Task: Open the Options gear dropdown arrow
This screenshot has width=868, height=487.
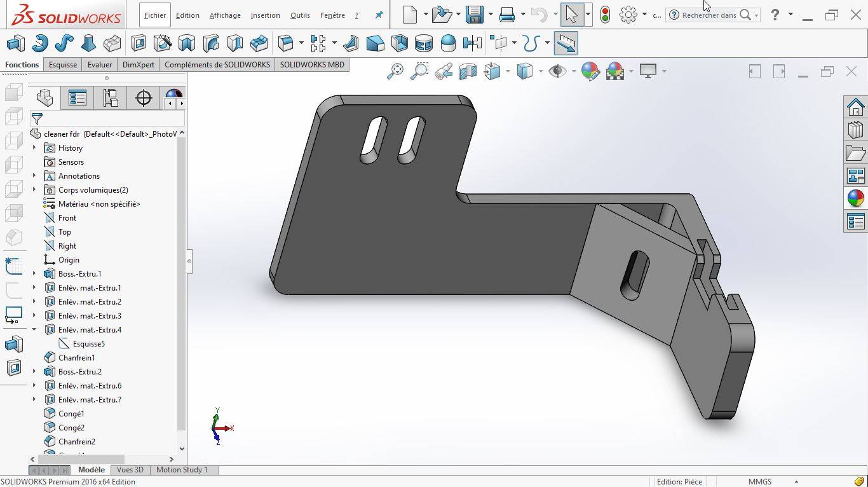Action: click(644, 15)
